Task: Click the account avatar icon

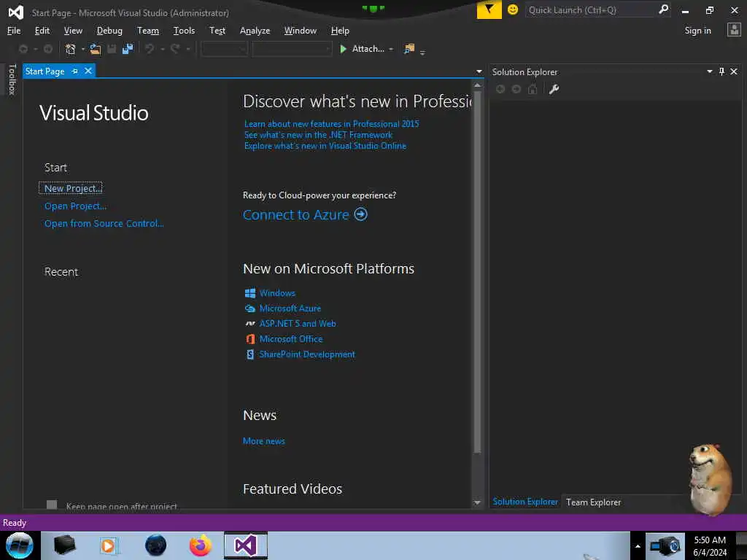Action: pos(734,30)
